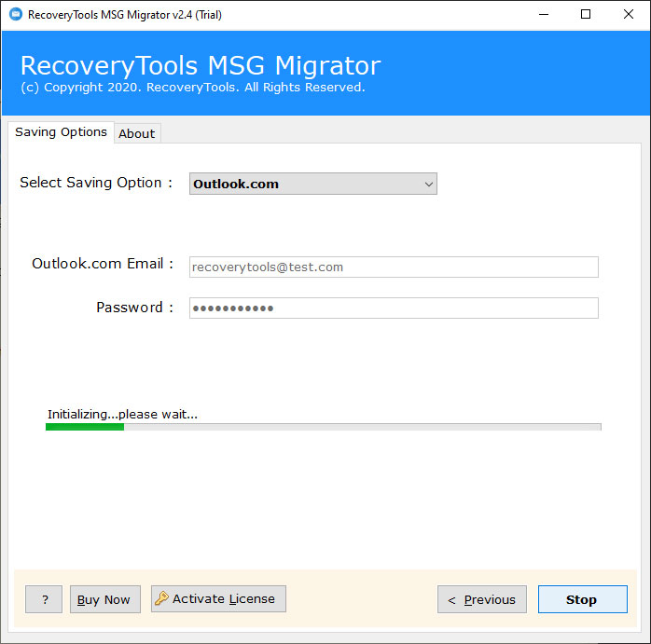Click the 'Password :' label
This screenshot has width=651, height=644.
click(x=134, y=308)
